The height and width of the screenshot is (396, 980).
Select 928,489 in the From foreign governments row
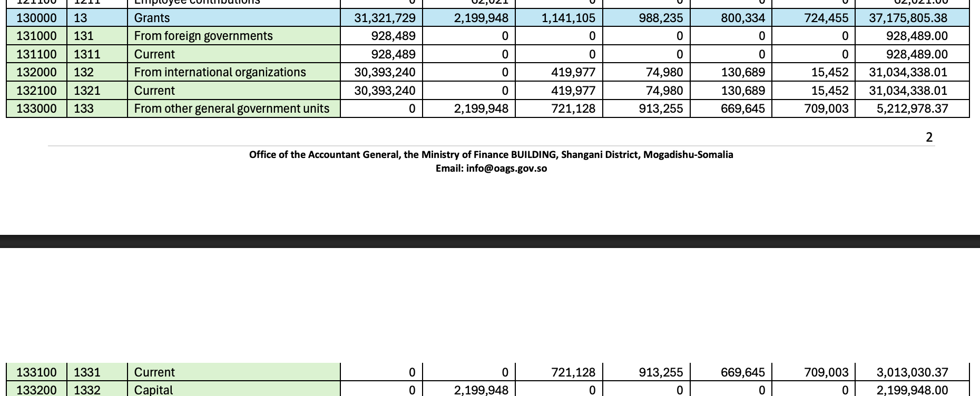pos(394,36)
